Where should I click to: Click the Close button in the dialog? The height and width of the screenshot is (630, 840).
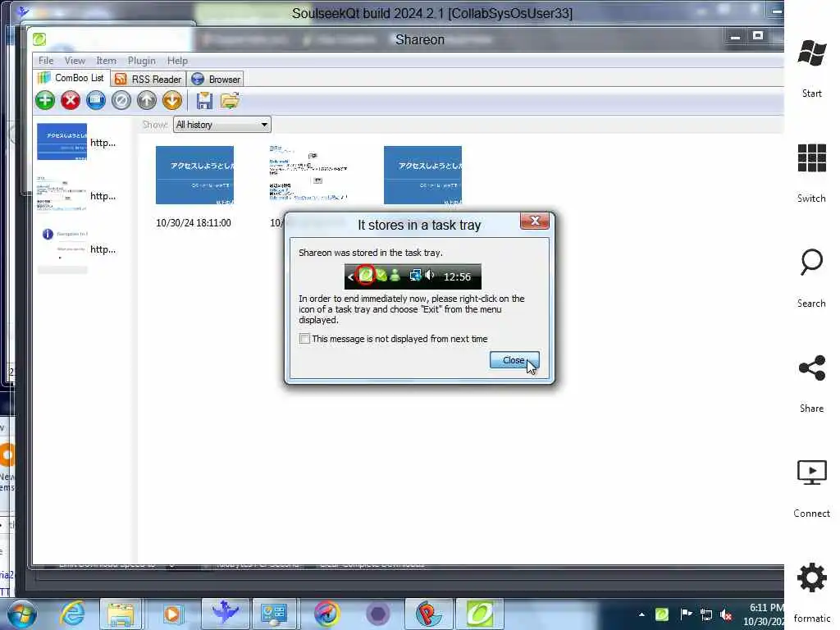point(514,360)
